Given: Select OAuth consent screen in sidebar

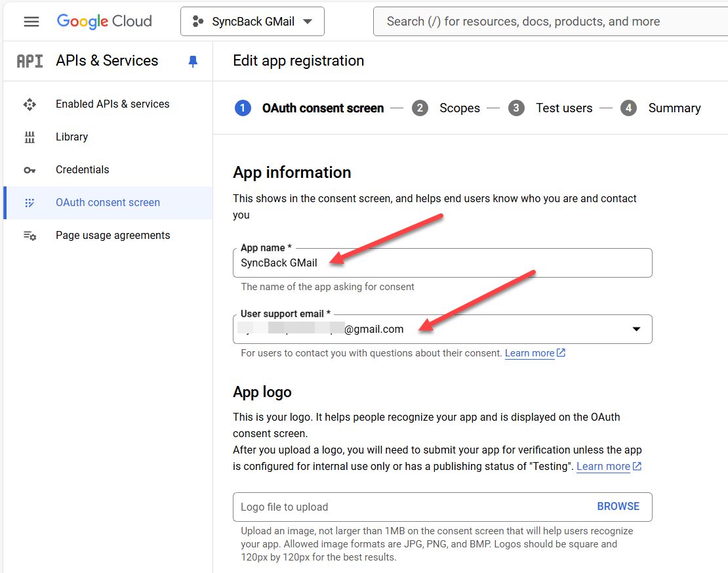Looking at the screenshot, I should pyautogui.click(x=108, y=203).
